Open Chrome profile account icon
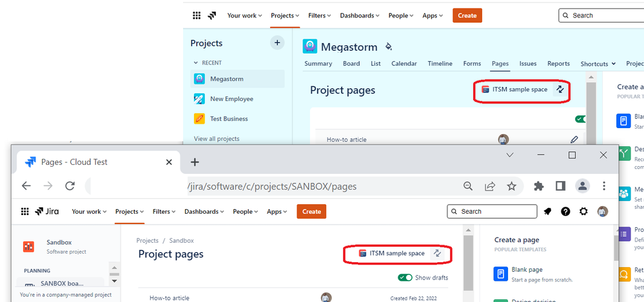Image resolution: width=644 pixels, height=302 pixels. [582, 186]
